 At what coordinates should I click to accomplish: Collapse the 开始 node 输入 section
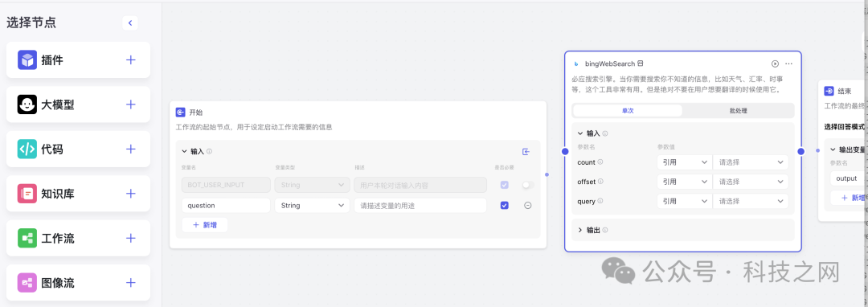coord(184,151)
